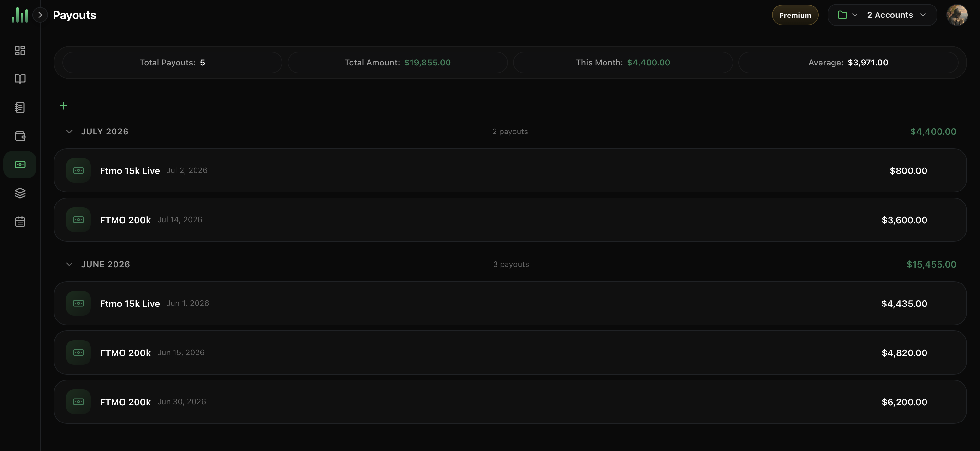980x451 pixels.
Task: Expand the sidebar with the arrow button
Action: point(40,15)
